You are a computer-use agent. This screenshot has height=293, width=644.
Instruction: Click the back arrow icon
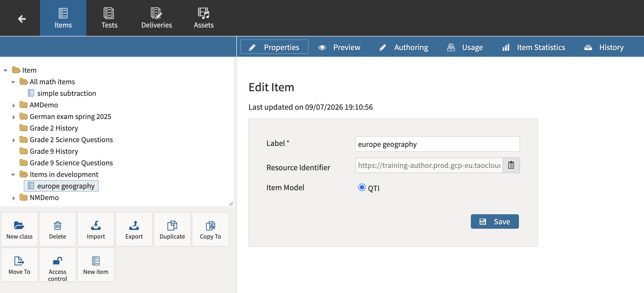click(x=22, y=19)
